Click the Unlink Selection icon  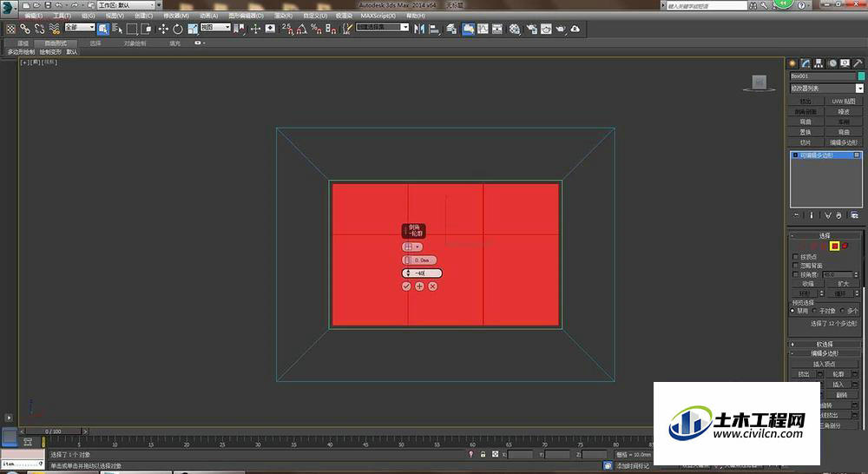[39, 29]
